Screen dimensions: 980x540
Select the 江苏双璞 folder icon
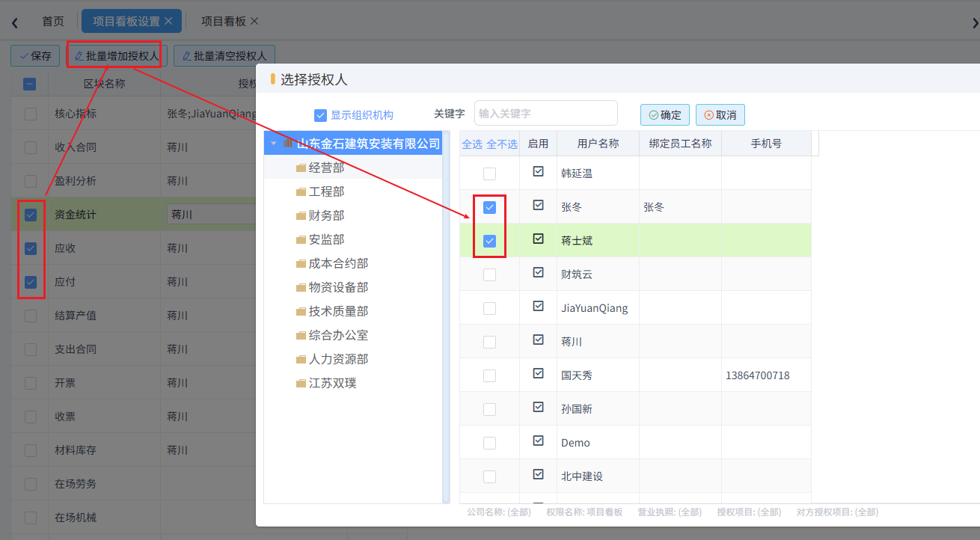pos(301,384)
